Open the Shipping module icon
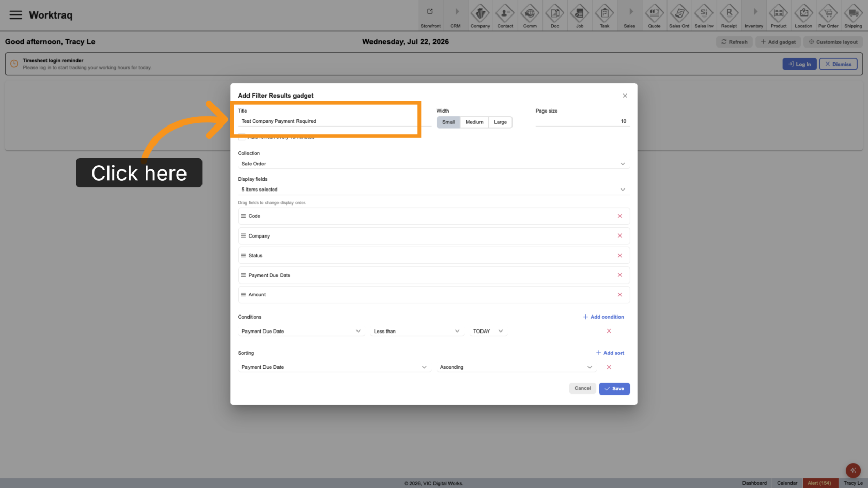This screenshot has height=488, width=868. (853, 15)
